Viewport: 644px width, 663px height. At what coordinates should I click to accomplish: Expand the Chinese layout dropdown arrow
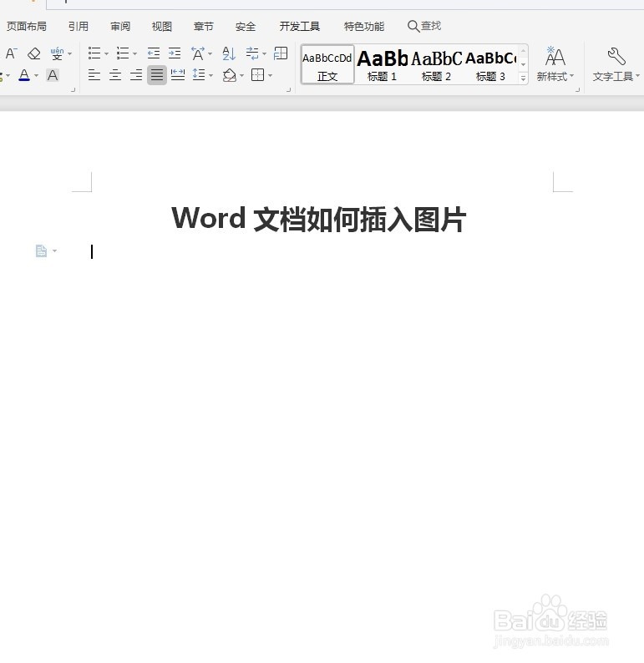210,53
